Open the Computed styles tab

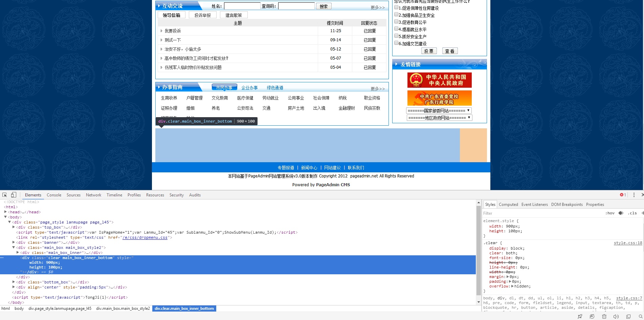508,205
